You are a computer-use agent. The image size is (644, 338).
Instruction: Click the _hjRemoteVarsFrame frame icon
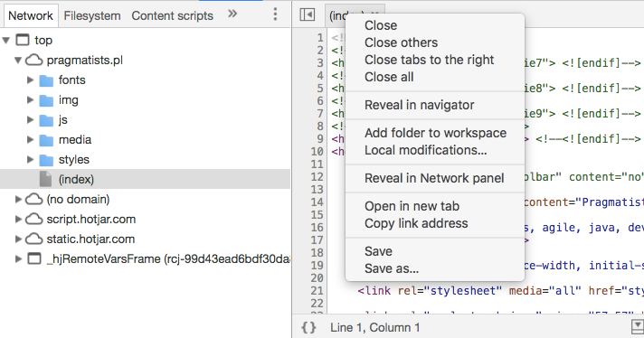34,258
